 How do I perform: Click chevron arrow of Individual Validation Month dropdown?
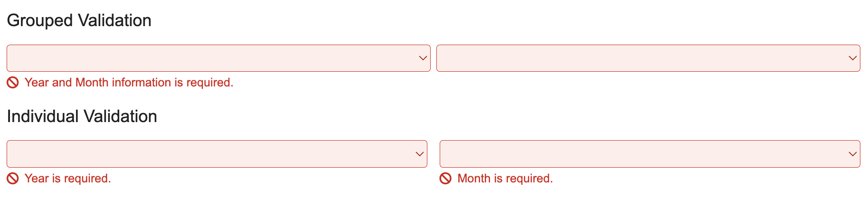(x=852, y=154)
